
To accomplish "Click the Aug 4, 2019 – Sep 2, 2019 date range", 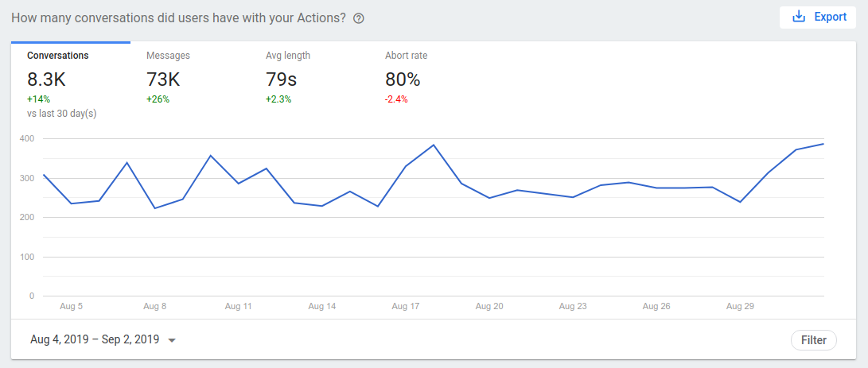I will point(95,339).
